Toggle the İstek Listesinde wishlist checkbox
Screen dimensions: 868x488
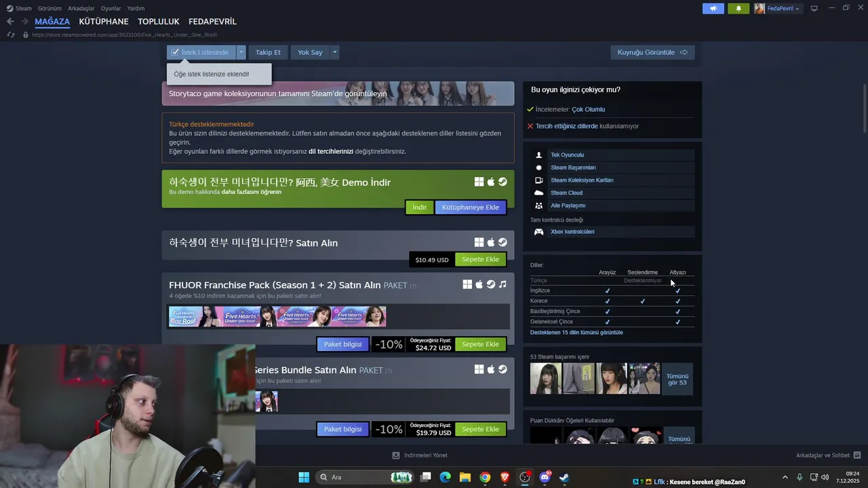tap(175, 52)
